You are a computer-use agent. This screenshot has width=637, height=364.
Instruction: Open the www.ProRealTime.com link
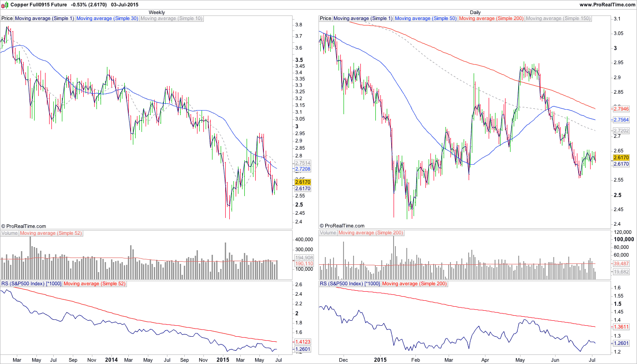click(x=607, y=5)
